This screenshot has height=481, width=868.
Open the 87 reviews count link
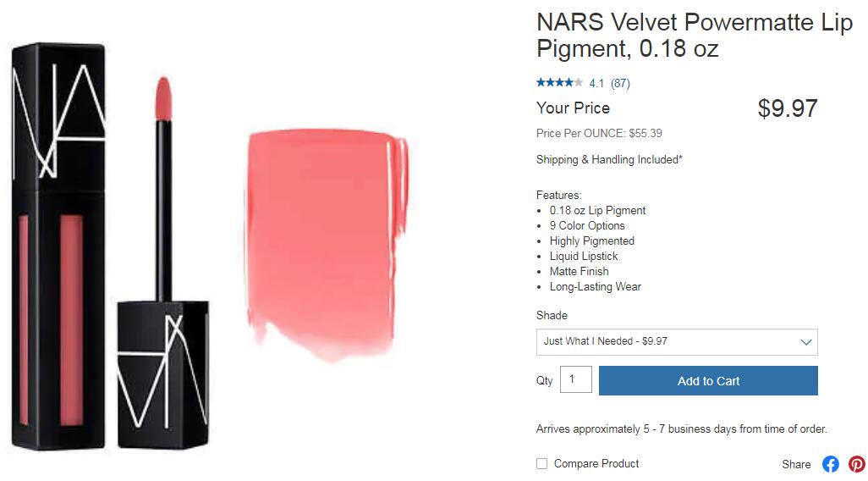coord(620,83)
